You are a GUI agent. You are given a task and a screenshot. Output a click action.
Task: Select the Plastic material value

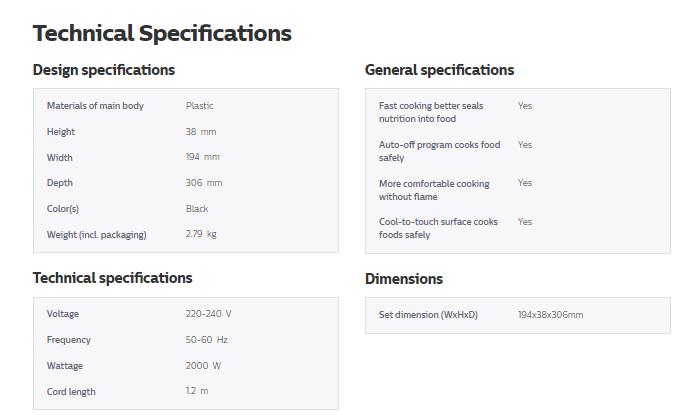(x=199, y=106)
